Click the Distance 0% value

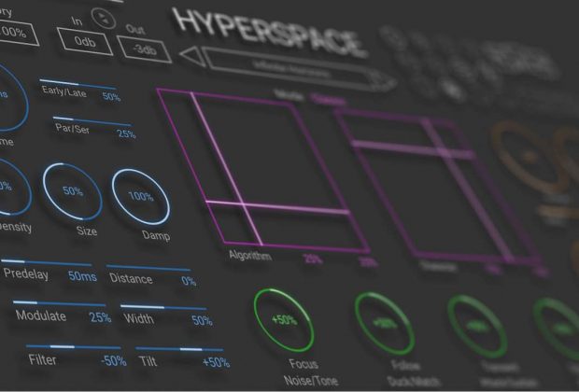click(189, 281)
